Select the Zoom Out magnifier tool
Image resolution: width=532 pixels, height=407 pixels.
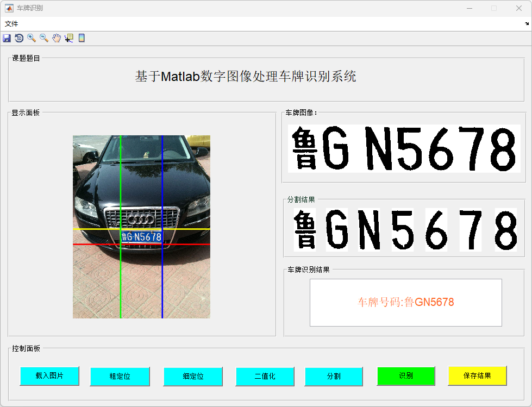(x=44, y=38)
